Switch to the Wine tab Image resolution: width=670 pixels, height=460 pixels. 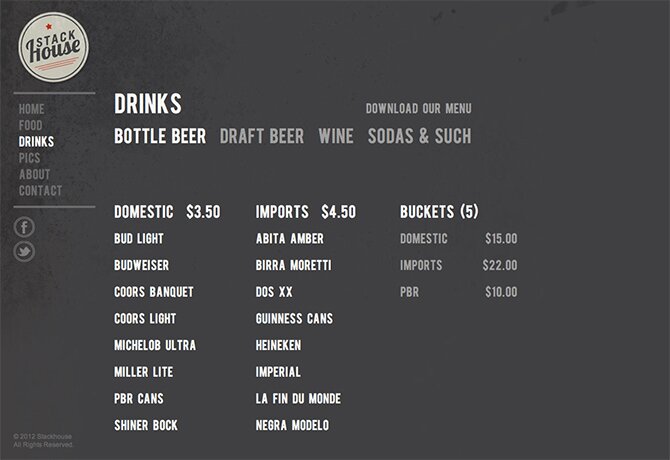336,136
